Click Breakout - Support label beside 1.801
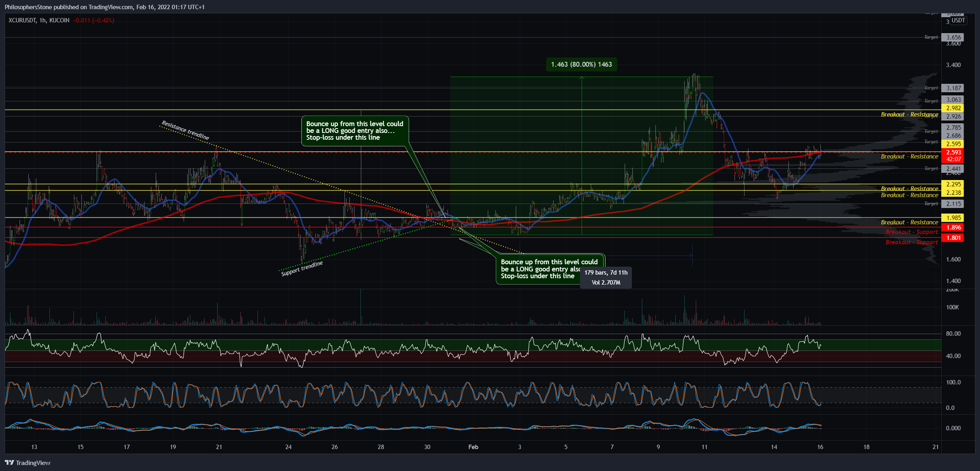 tap(912, 242)
